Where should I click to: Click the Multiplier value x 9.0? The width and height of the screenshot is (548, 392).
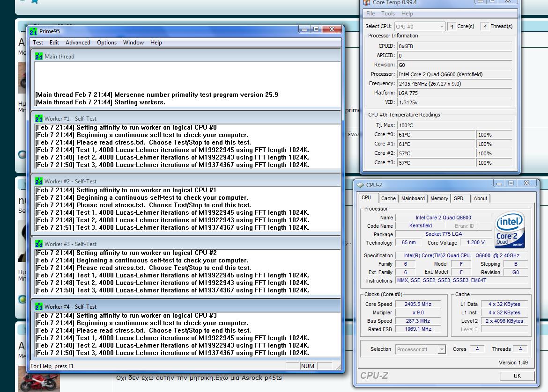[x=418, y=312]
